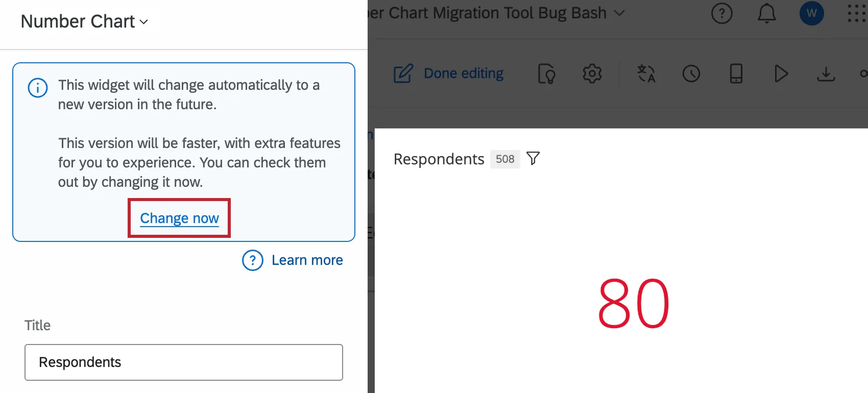Open the W user account avatar
This screenshot has width=868, height=393.
coord(811,13)
